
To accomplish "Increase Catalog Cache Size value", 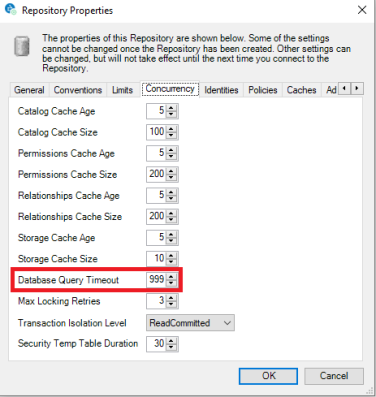I will click(x=171, y=129).
